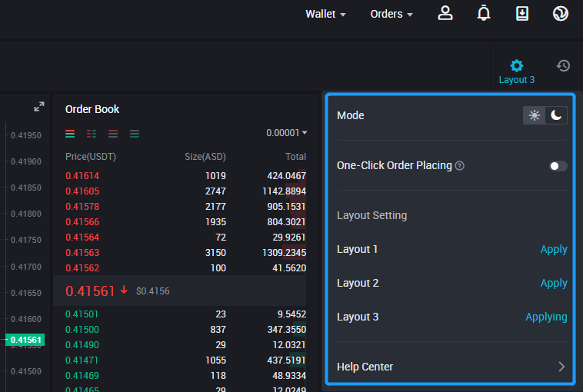Image resolution: width=583 pixels, height=392 pixels.
Task: Switch to light mode sun button
Action: pyautogui.click(x=535, y=115)
